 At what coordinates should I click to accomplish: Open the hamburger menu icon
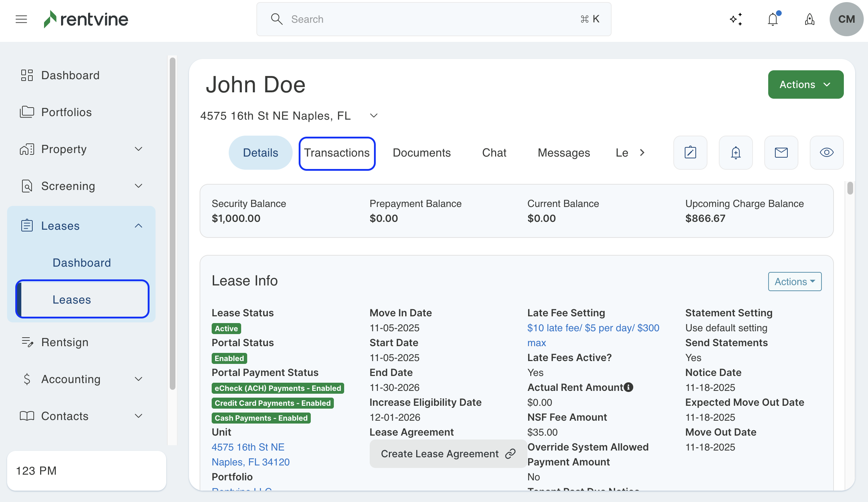(21, 19)
